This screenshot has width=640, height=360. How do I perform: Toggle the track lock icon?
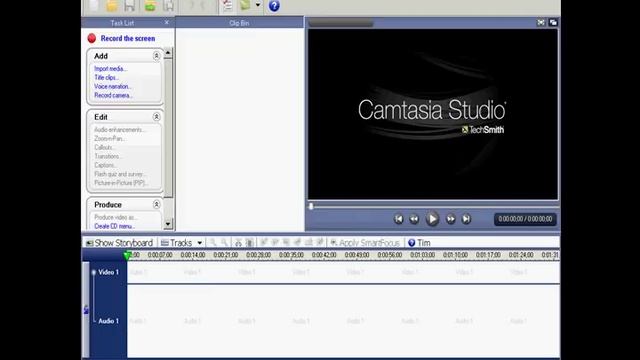tap(86, 310)
